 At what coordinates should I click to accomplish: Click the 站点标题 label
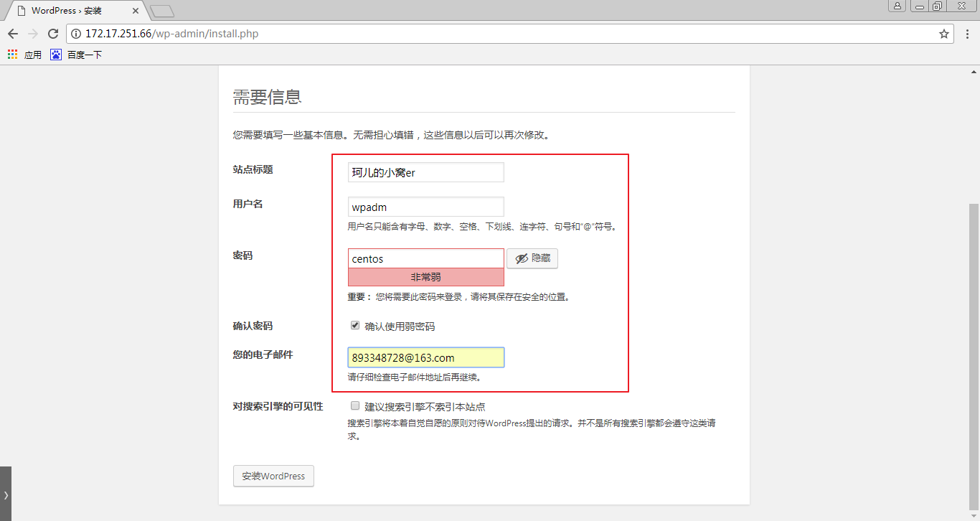(x=253, y=169)
